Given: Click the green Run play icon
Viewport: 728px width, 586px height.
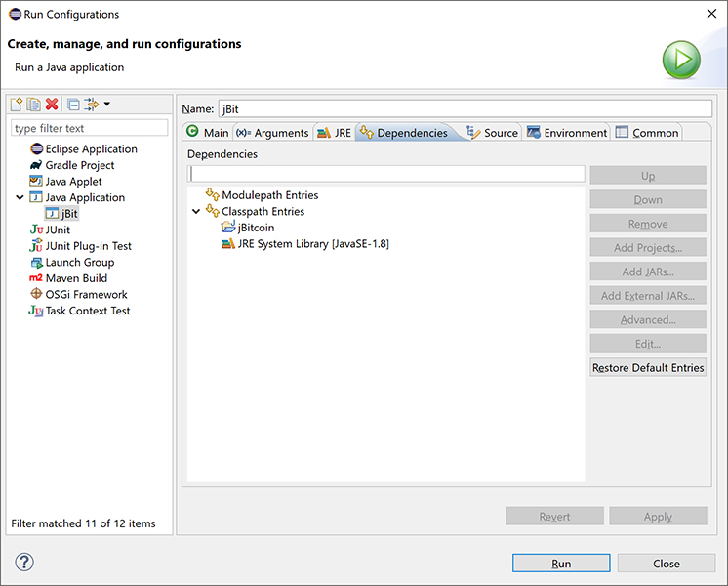Looking at the screenshot, I should coord(681,61).
